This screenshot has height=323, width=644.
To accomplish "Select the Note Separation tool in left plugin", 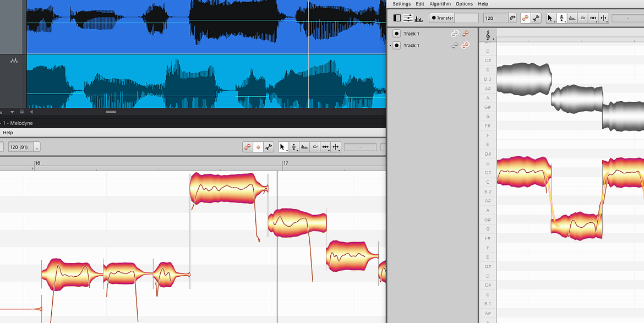I will coord(336,147).
